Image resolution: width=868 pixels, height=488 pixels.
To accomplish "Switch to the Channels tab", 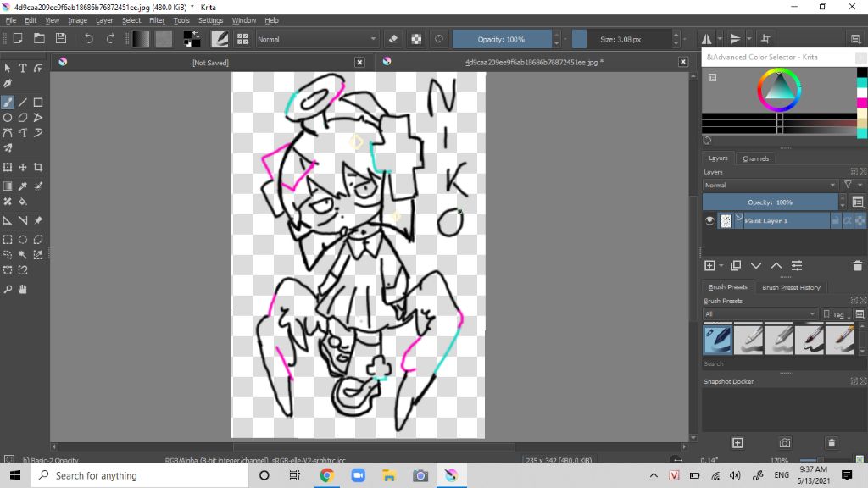I will pos(755,158).
